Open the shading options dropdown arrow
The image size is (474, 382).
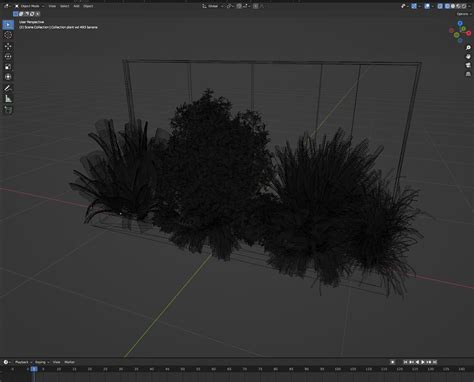[470, 6]
